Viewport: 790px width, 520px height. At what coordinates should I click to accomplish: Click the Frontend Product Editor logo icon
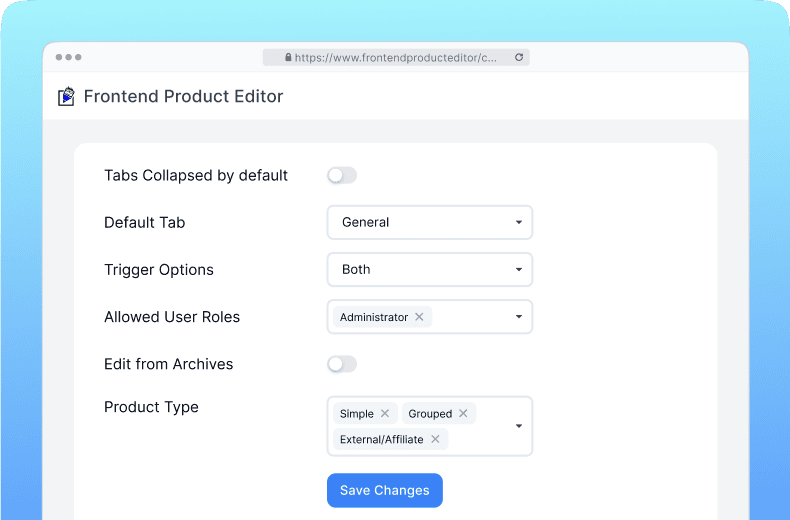[x=66, y=97]
